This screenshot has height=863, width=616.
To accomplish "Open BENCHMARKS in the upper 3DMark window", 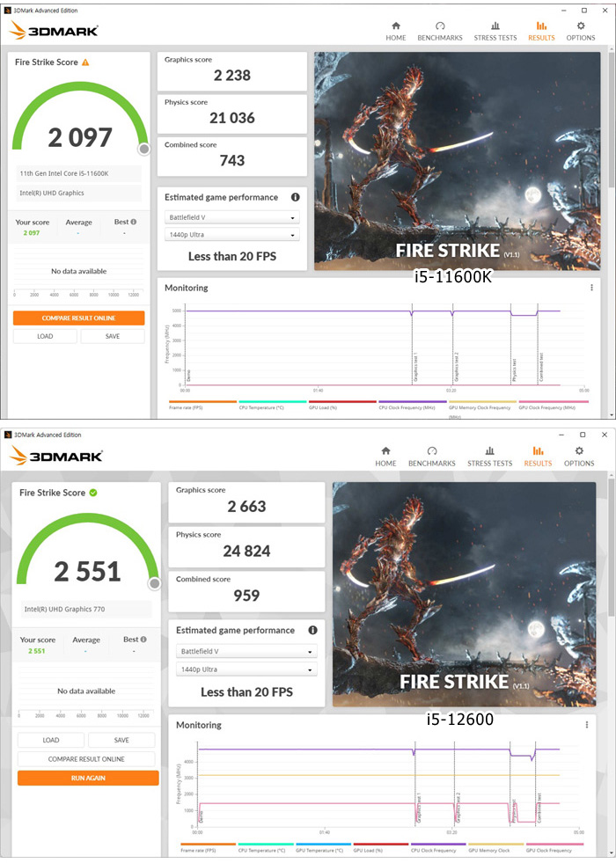I will pyautogui.click(x=440, y=31).
